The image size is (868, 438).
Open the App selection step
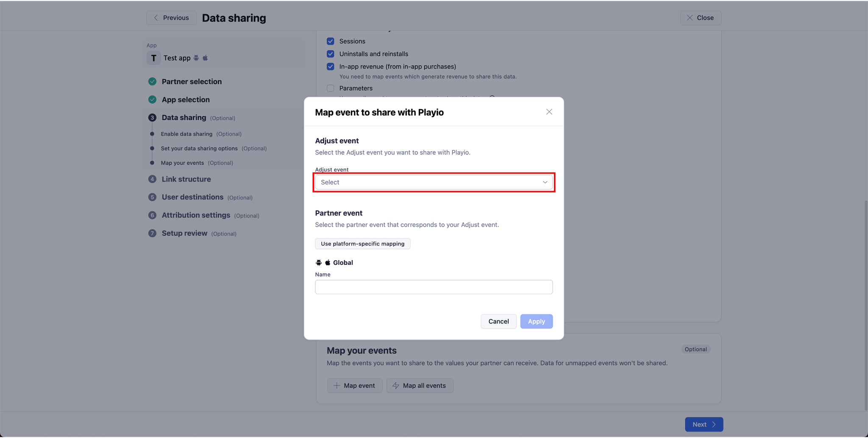click(x=186, y=100)
